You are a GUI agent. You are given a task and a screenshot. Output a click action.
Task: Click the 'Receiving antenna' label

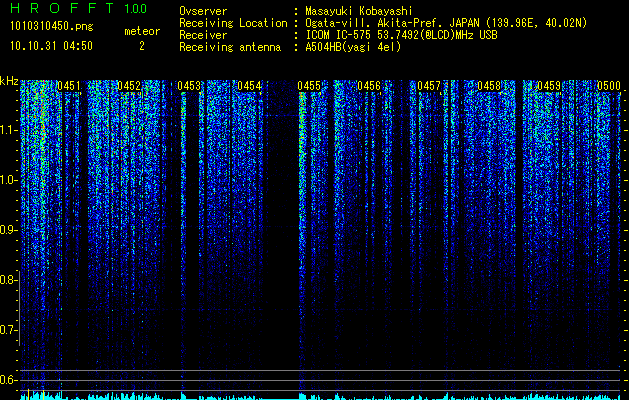point(230,47)
